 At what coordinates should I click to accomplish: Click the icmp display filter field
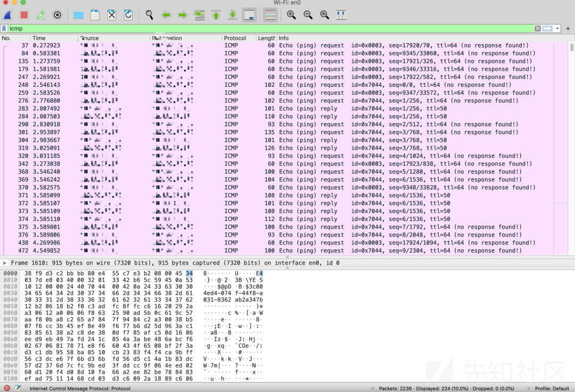(x=270, y=28)
